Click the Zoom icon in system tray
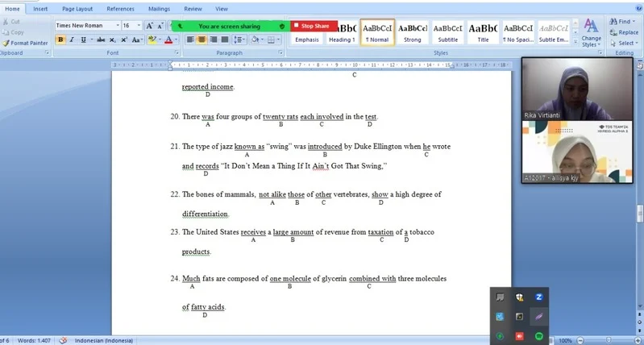The height and width of the screenshot is (345, 644). coord(538,297)
